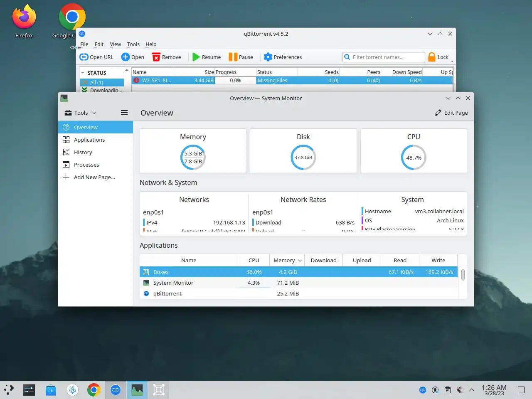Click the Filter torrent names field
Screen dimensions: 532x399
pos(383,57)
